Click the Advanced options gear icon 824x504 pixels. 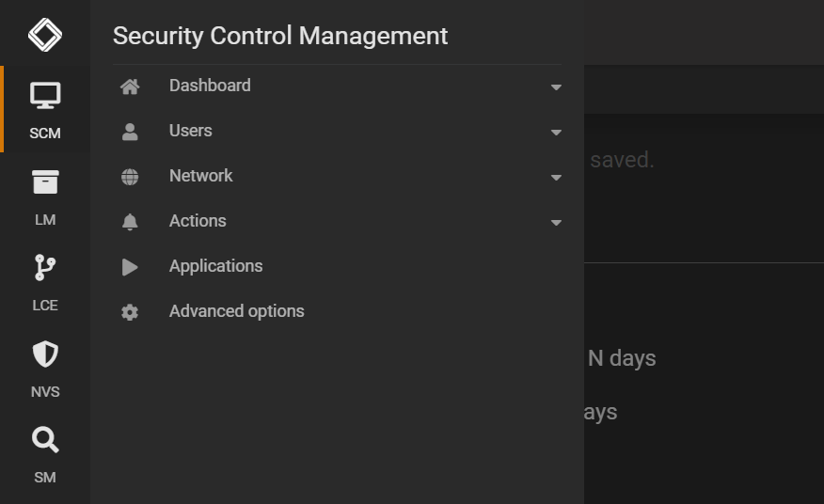(130, 312)
